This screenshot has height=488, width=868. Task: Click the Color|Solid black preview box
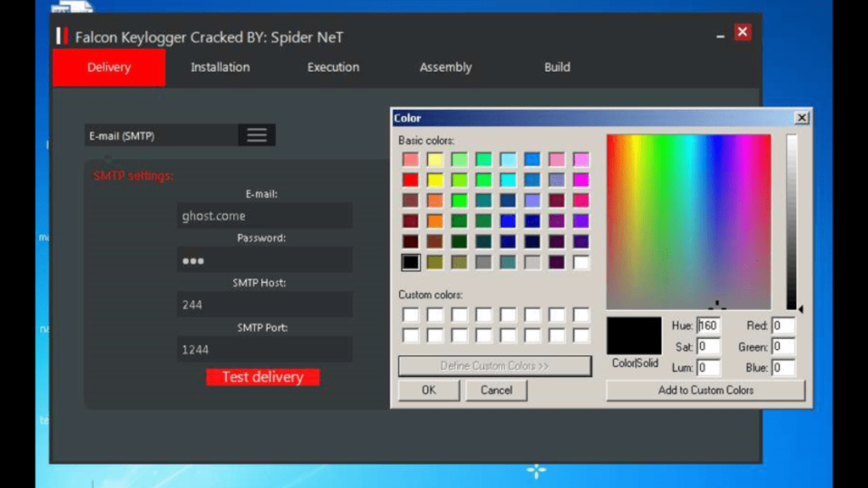(x=634, y=335)
